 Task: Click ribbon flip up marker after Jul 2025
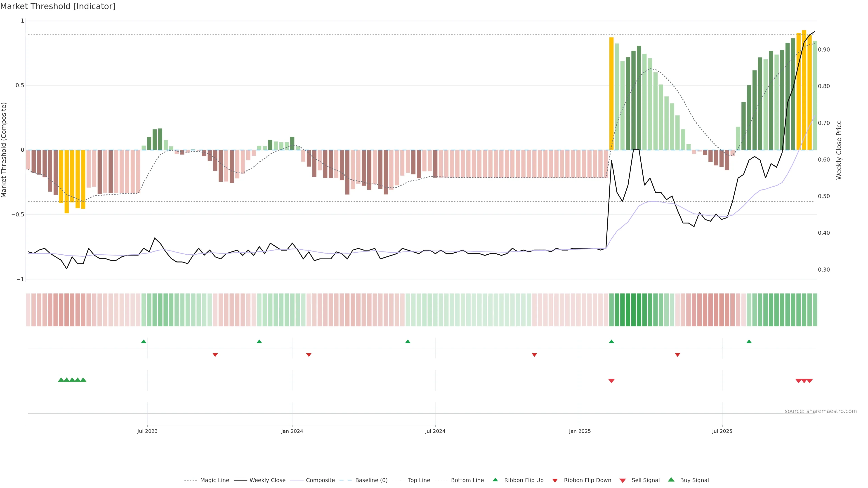point(749,342)
